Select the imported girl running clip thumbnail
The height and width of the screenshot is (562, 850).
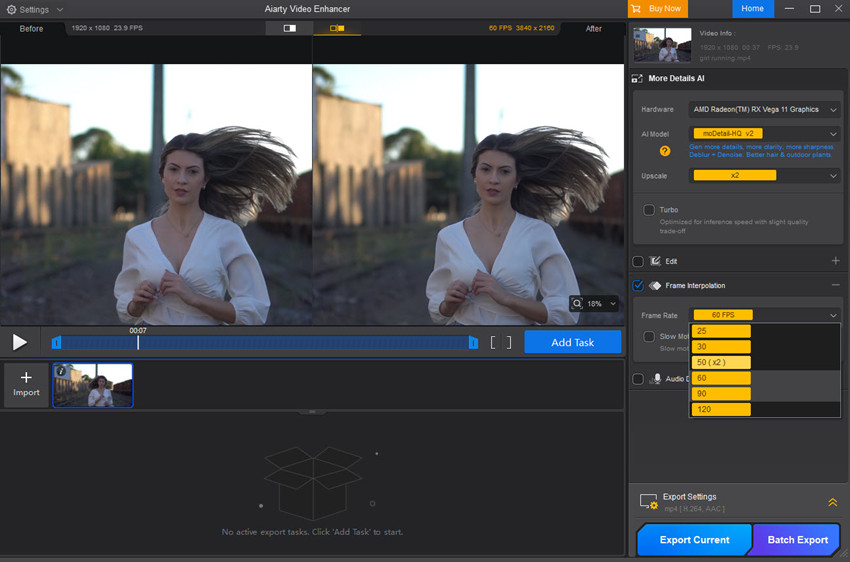coord(93,385)
